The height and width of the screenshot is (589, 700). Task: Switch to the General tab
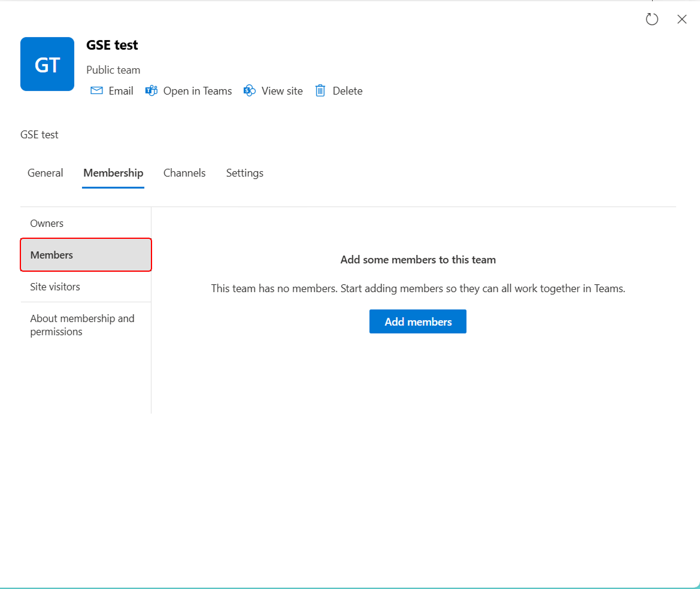coord(45,173)
